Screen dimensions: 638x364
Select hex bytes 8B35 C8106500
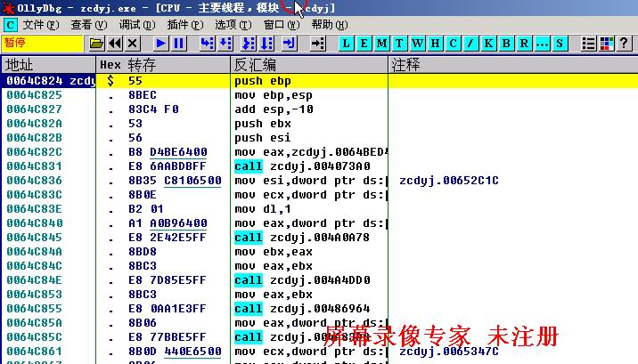175,181
